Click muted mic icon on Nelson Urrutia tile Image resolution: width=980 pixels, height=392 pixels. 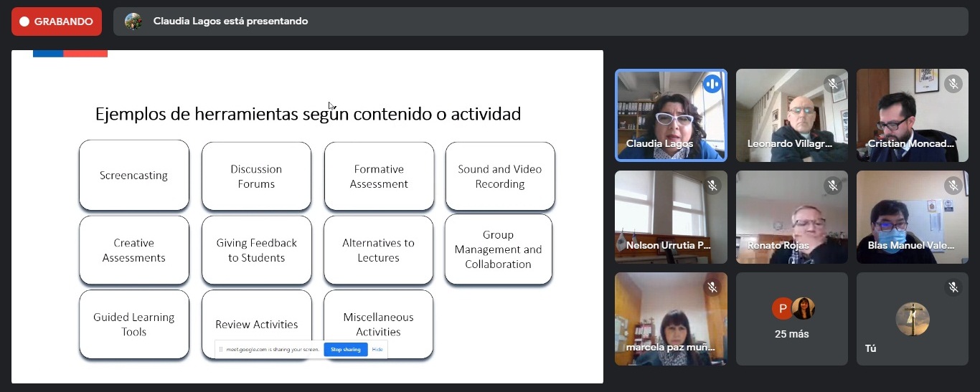[712, 186]
